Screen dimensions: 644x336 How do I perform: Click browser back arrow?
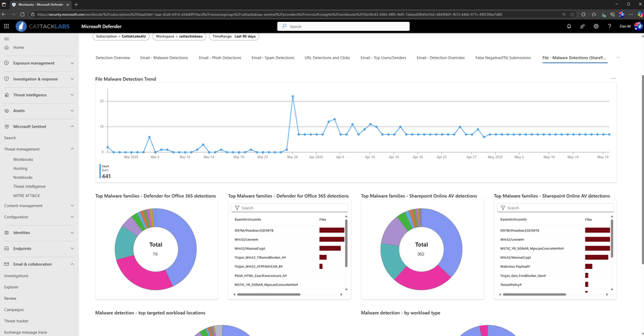[4, 14]
